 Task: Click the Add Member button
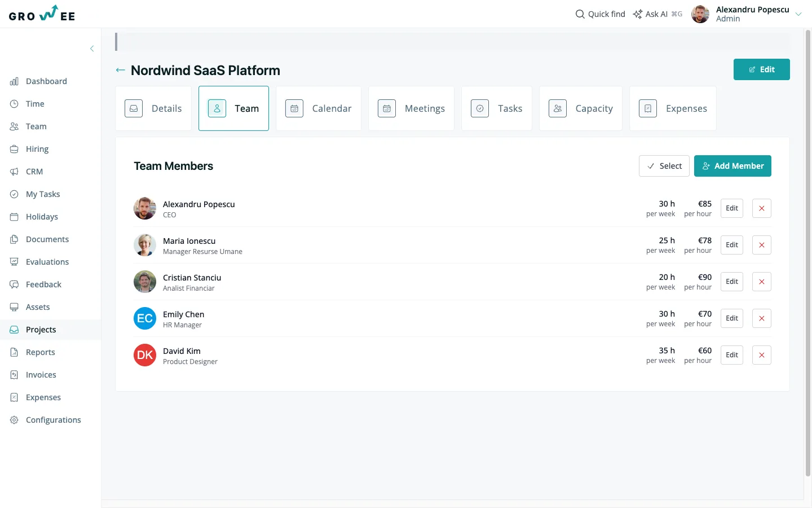(x=732, y=166)
